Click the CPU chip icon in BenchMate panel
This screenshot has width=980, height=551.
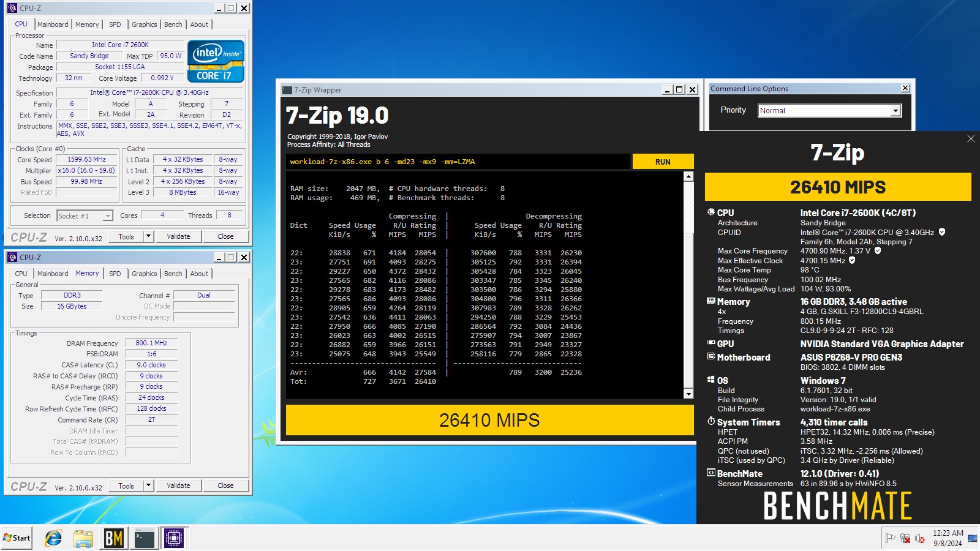tap(711, 212)
